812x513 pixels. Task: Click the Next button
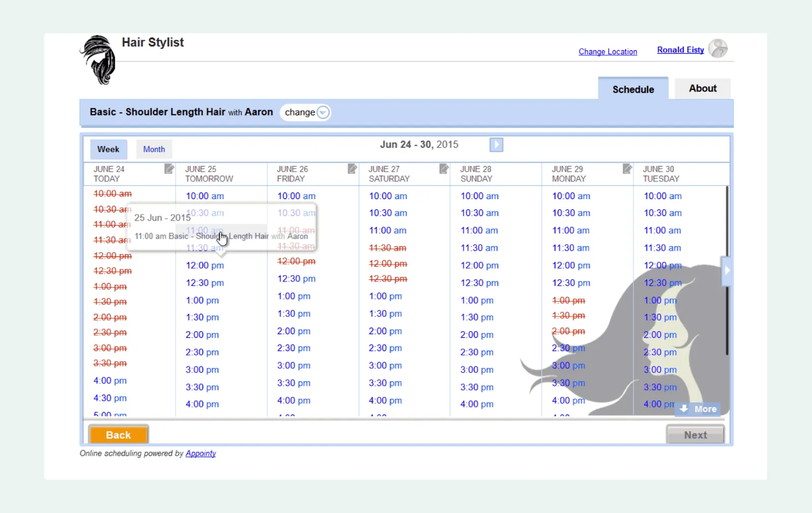point(695,434)
